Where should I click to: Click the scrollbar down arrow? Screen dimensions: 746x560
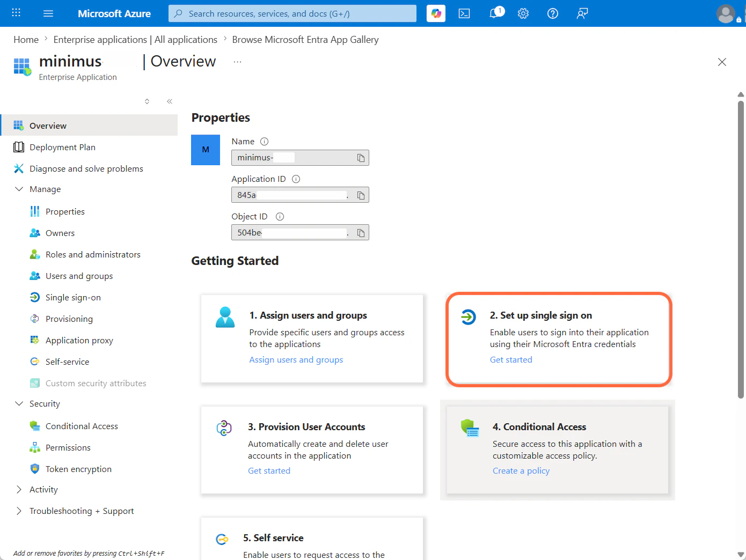[x=741, y=555]
